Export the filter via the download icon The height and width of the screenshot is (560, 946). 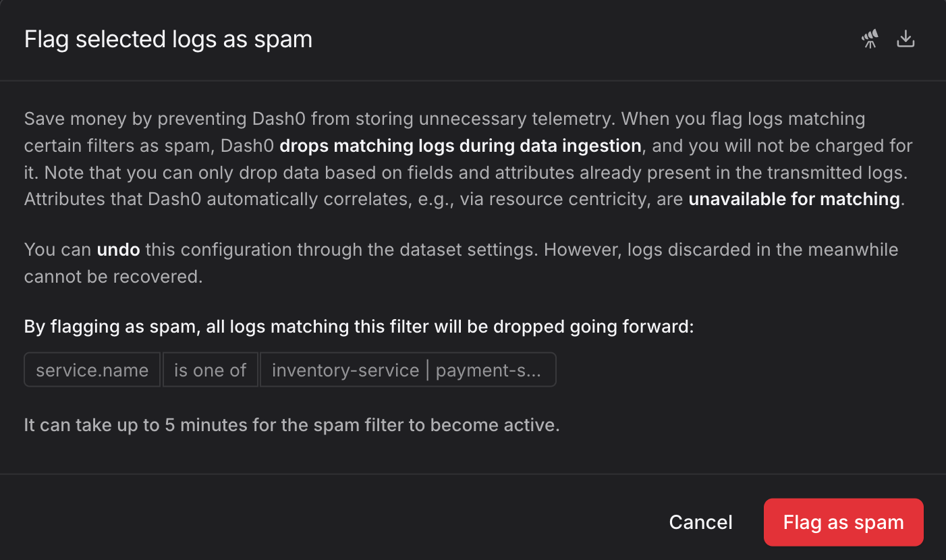[x=906, y=38]
